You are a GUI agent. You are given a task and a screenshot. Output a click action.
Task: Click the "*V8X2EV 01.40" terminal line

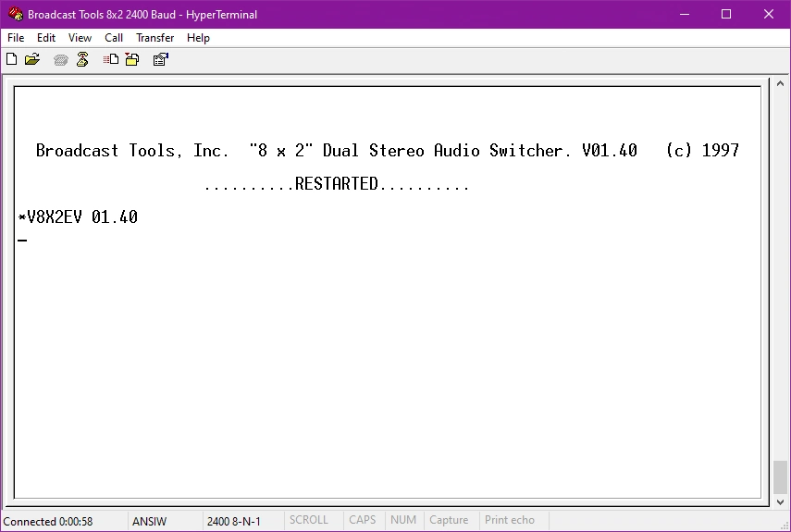tap(78, 217)
